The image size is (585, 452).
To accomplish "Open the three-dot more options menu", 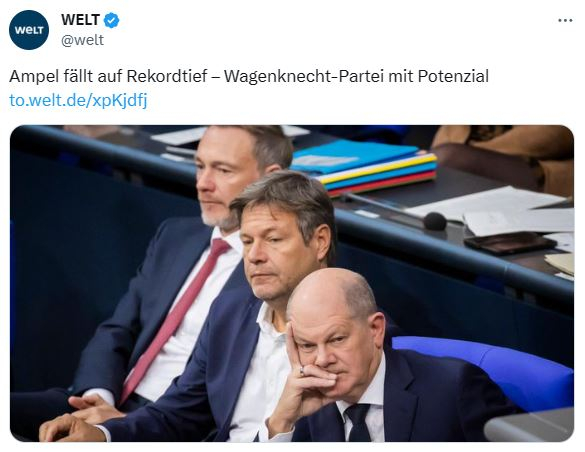I will pos(565,21).
